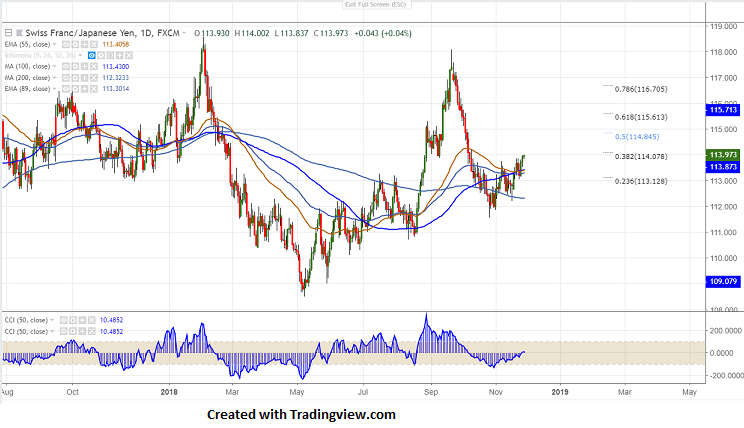Hide the EMA (89, close) line
744x428 pixels.
66,89
